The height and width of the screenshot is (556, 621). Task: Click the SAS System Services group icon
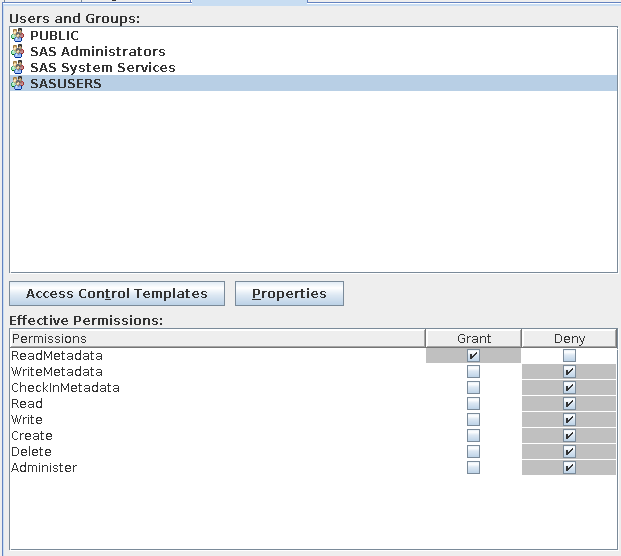click(17, 68)
